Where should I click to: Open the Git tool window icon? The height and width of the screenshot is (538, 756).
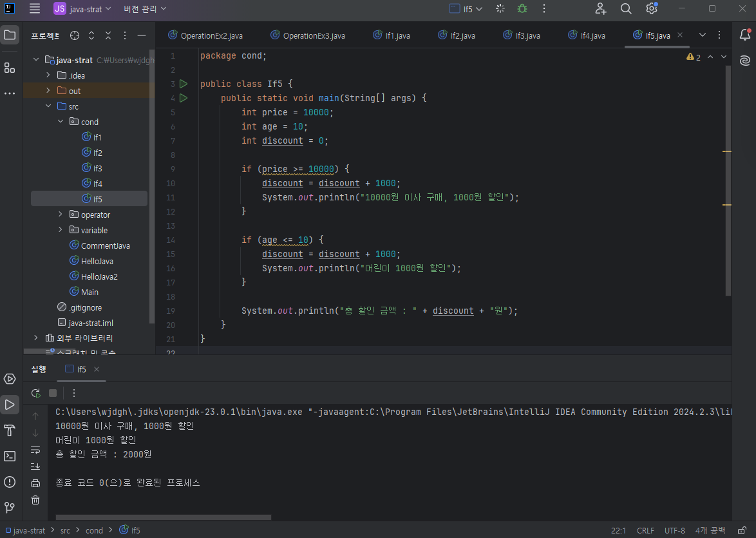click(10, 507)
